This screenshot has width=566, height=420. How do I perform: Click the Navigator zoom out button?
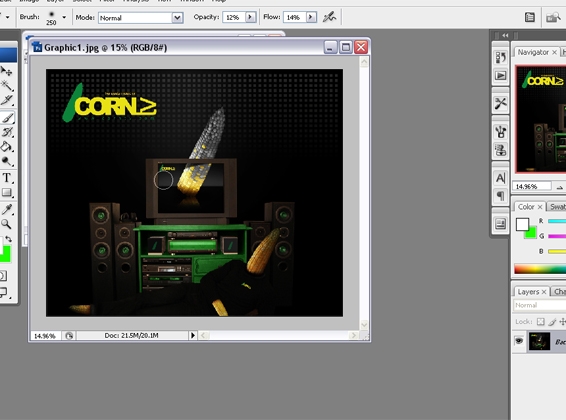(x=560, y=187)
